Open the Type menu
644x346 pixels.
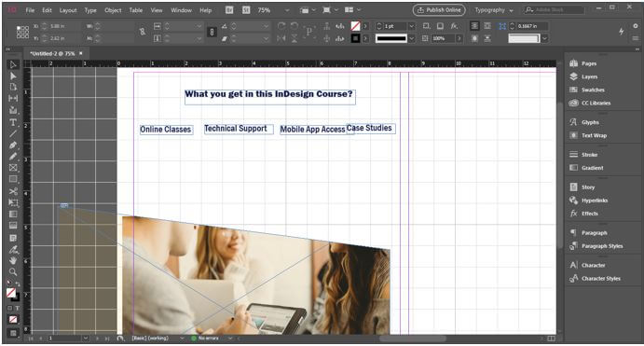tap(90, 10)
